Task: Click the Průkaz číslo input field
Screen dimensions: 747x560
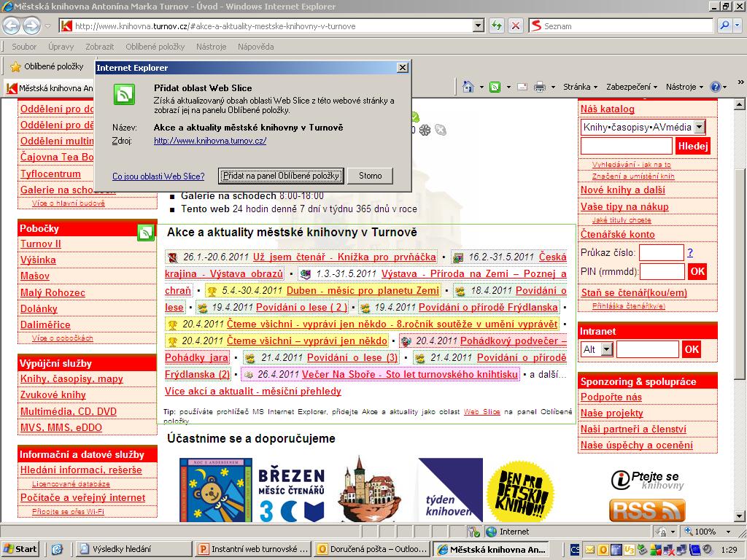Action: 661,253
